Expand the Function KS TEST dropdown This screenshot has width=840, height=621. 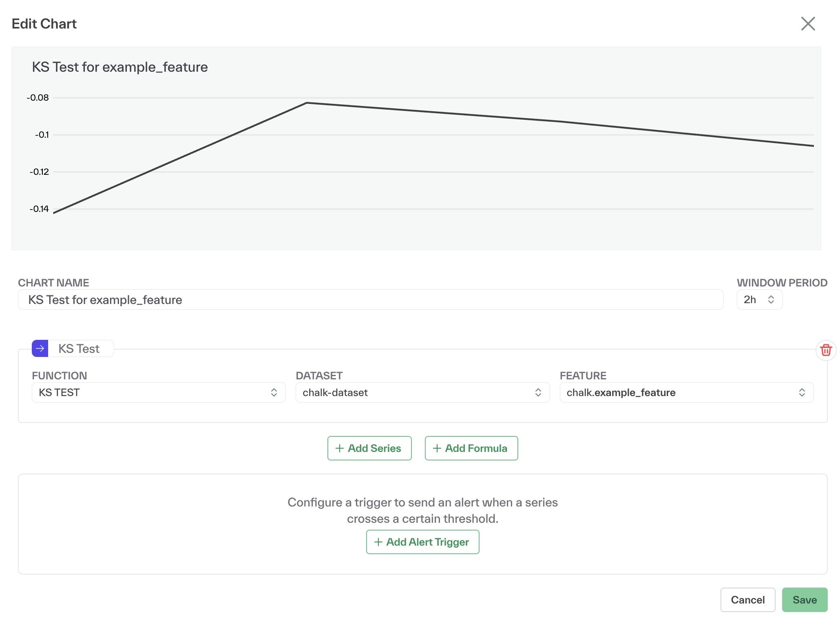(158, 392)
